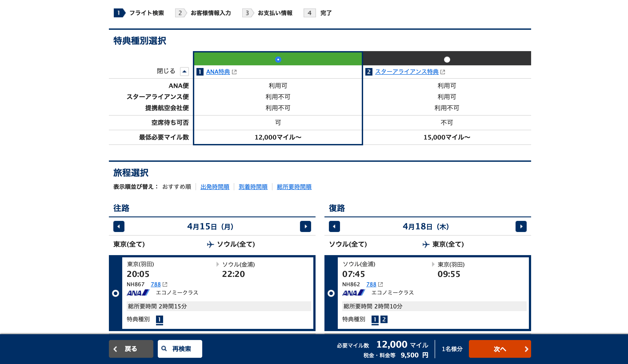Click the 788 aircraft link for flight NH867
The height and width of the screenshot is (364, 628).
tap(155, 284)
